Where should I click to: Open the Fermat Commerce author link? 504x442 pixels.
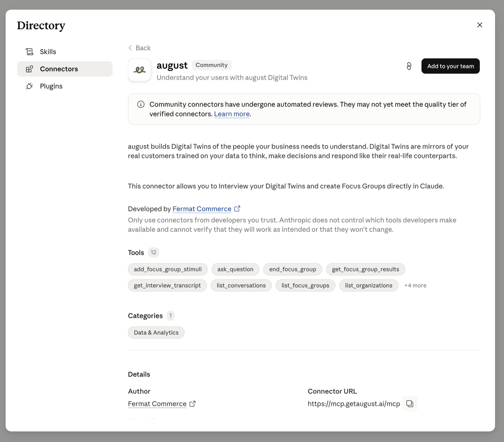pyautogui.click(x=157, y=404)
